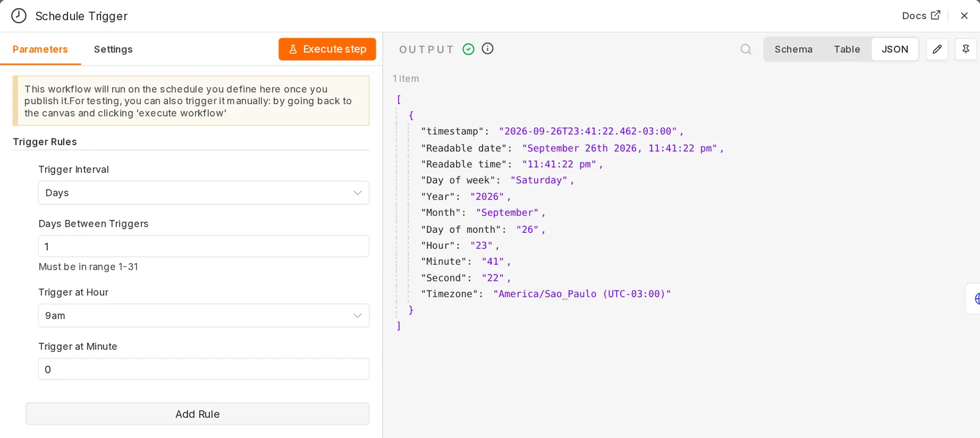
Task: Edit output with the pencil icon
Action: (x=937, y=49)
